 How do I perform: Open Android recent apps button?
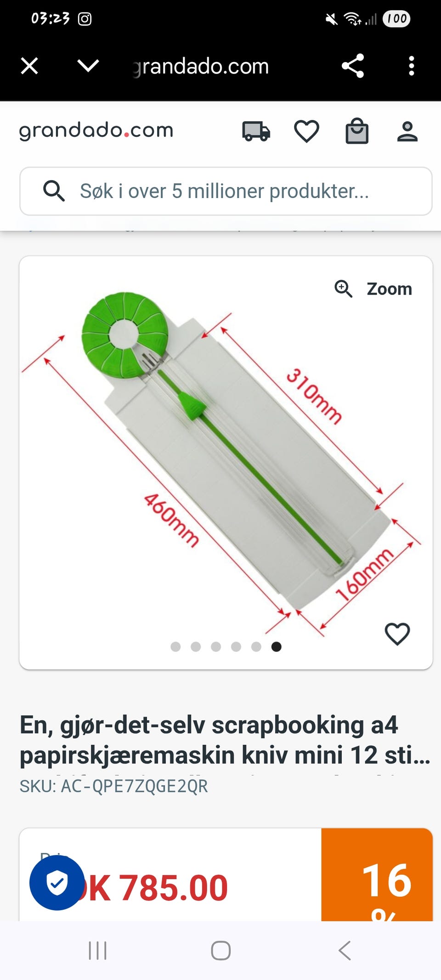[97, 950]
